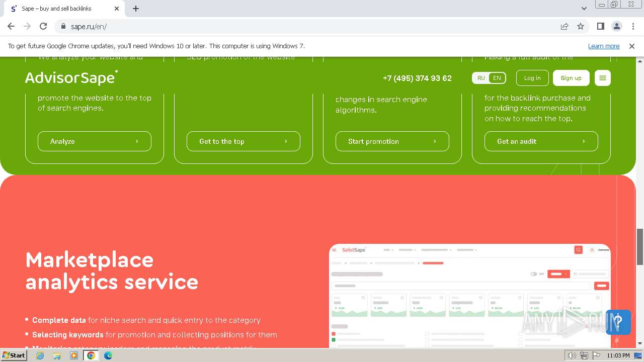Click the Analyze button

coord(95,141)
